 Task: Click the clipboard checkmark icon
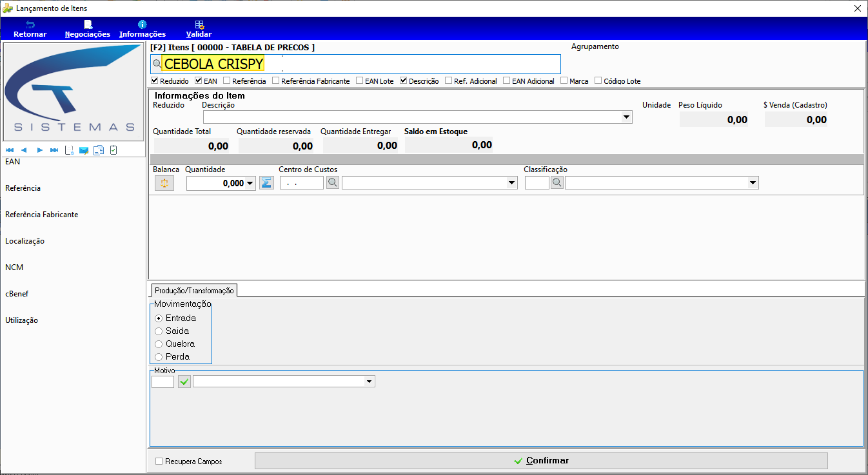pyautogui.click(x=113, y=150)
